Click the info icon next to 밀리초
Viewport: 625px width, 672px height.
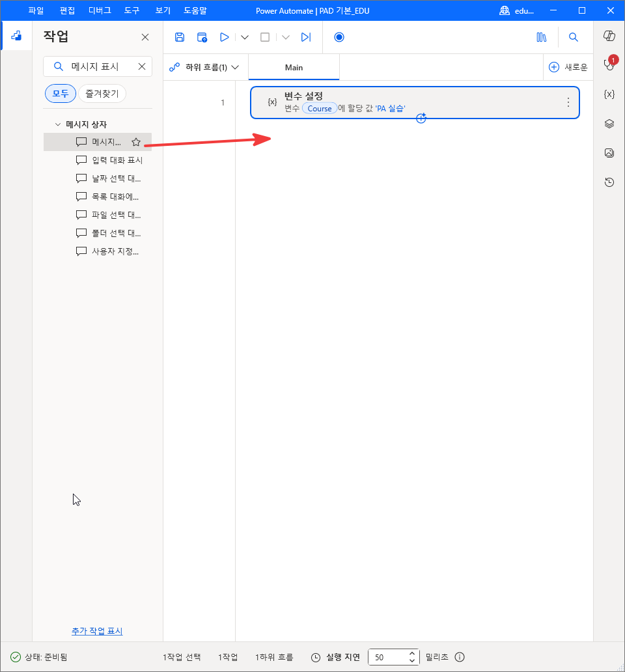[460, 657]
